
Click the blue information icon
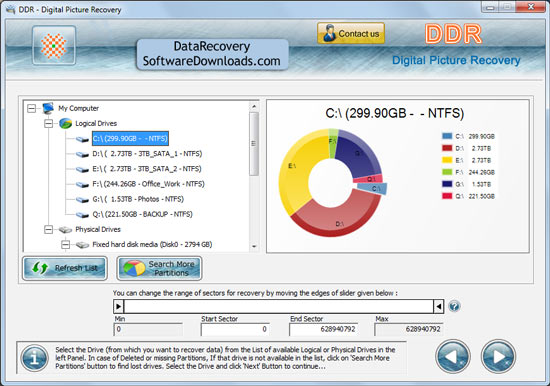click(x=34, y=358)
